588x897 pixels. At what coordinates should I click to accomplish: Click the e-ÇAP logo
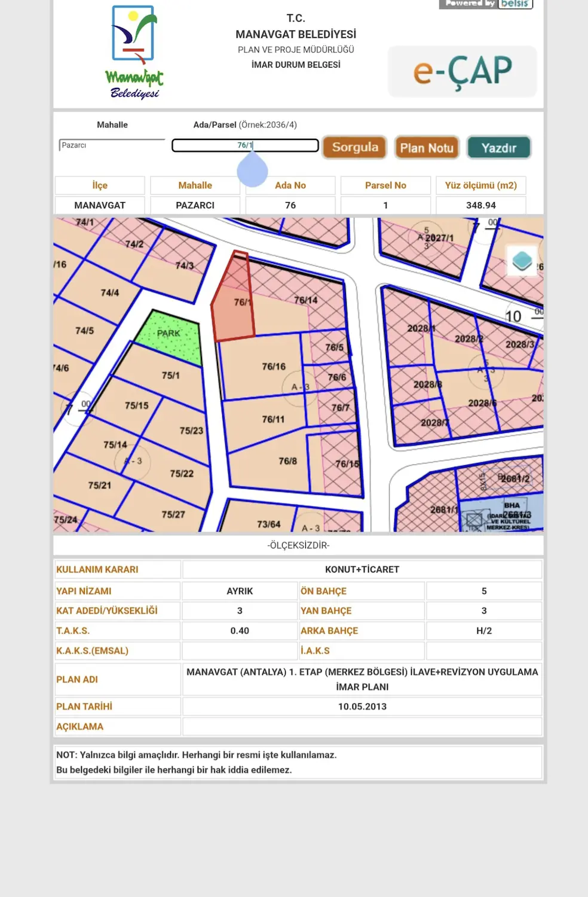463,71
